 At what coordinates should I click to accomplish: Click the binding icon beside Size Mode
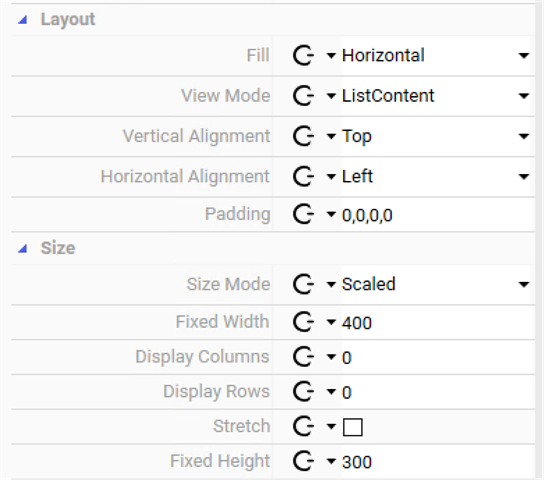[303, 284]
